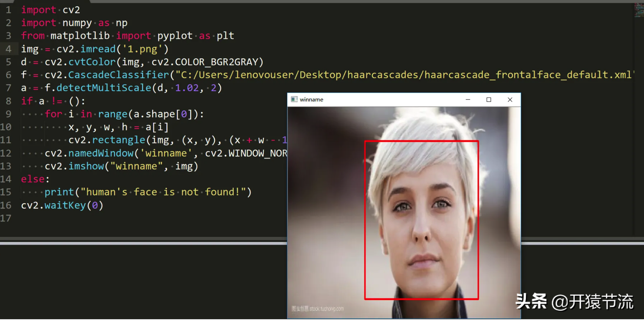The image size is (644, 320).
Task: Click 'cvtColor' on line 5
Action: point(92,62)
